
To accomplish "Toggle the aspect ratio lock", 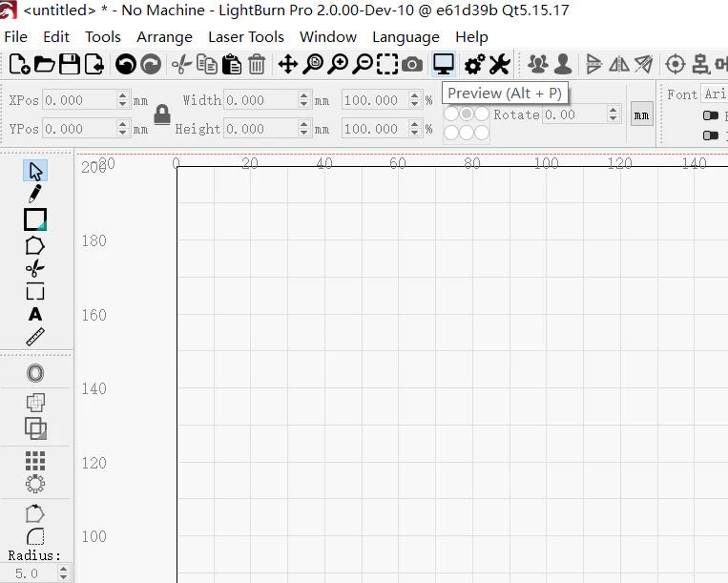I will [162, 115].
